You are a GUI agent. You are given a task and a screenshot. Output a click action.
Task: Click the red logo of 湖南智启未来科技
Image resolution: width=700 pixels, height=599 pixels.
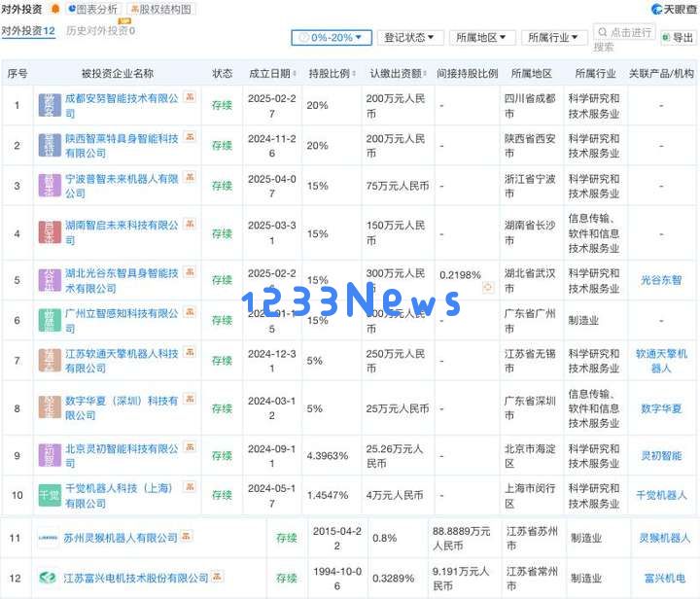click(x=50, y=232)
